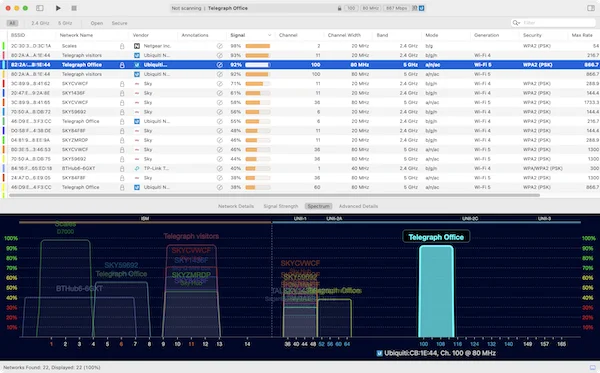Switch to the Network Details tab
This screenshot has height=373, width=600.
pos(236,206)
